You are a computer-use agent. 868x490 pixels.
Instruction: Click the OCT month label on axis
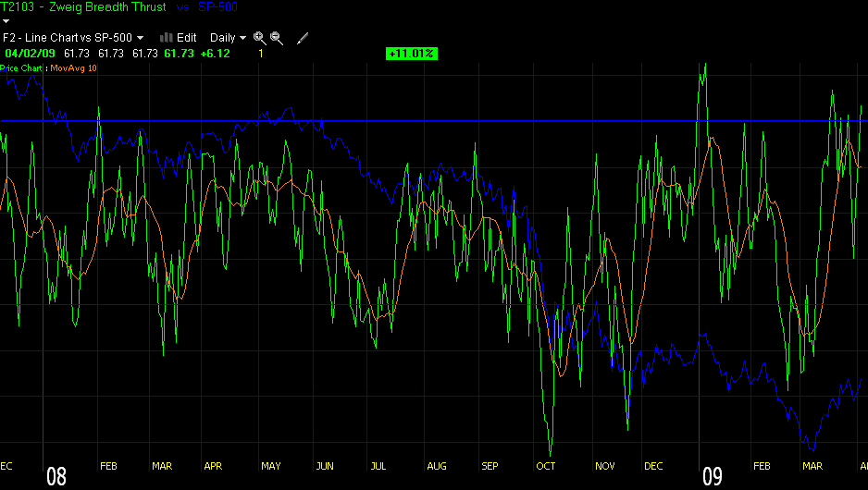click(x=546, y=466)
